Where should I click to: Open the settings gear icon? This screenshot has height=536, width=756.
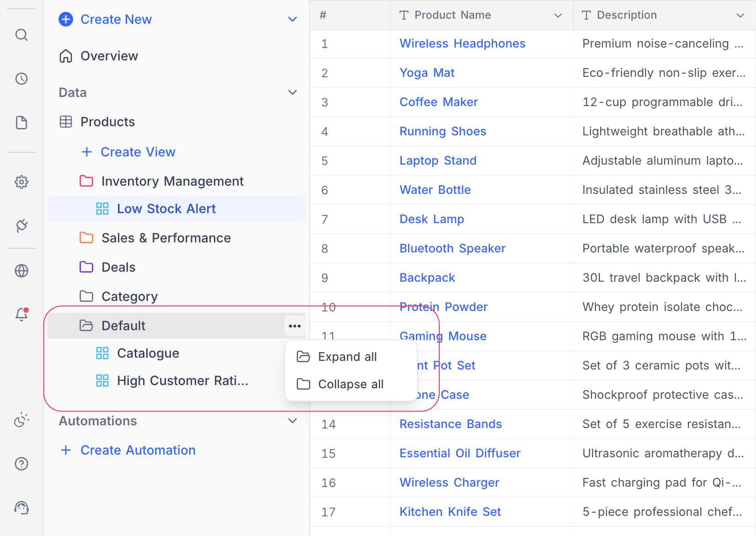click(x=21, y=182)
